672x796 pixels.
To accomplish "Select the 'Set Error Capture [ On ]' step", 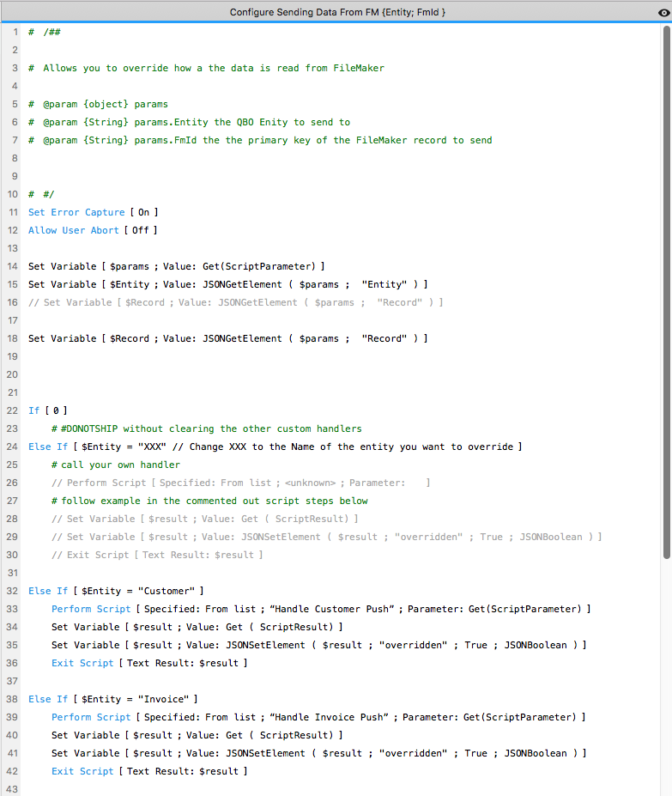I will tap(93, 212).
